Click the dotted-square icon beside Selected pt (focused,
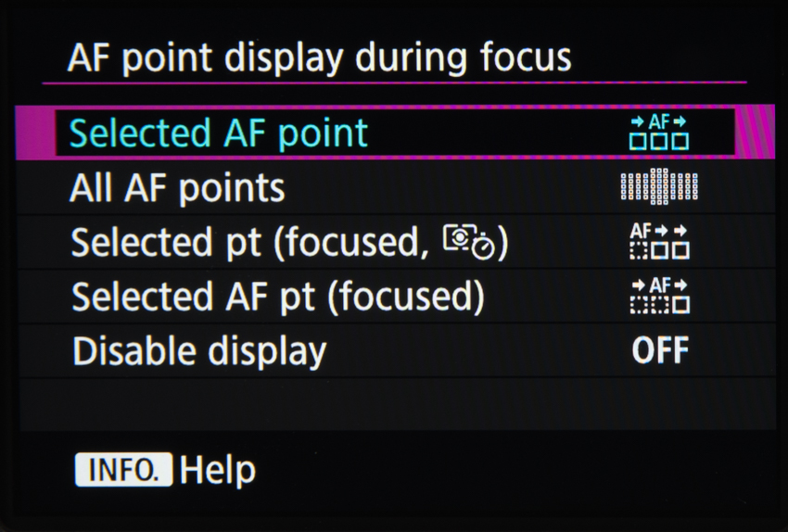 659,242
